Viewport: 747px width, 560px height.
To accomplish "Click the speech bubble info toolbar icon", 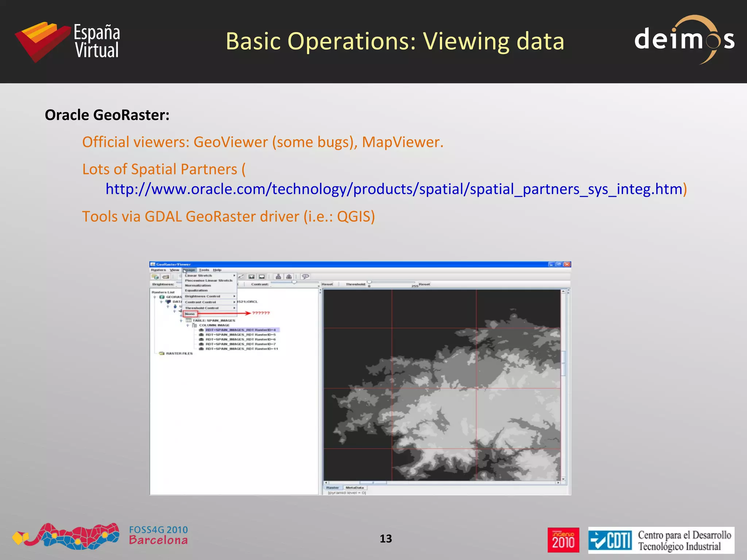I will click(306, 277).
